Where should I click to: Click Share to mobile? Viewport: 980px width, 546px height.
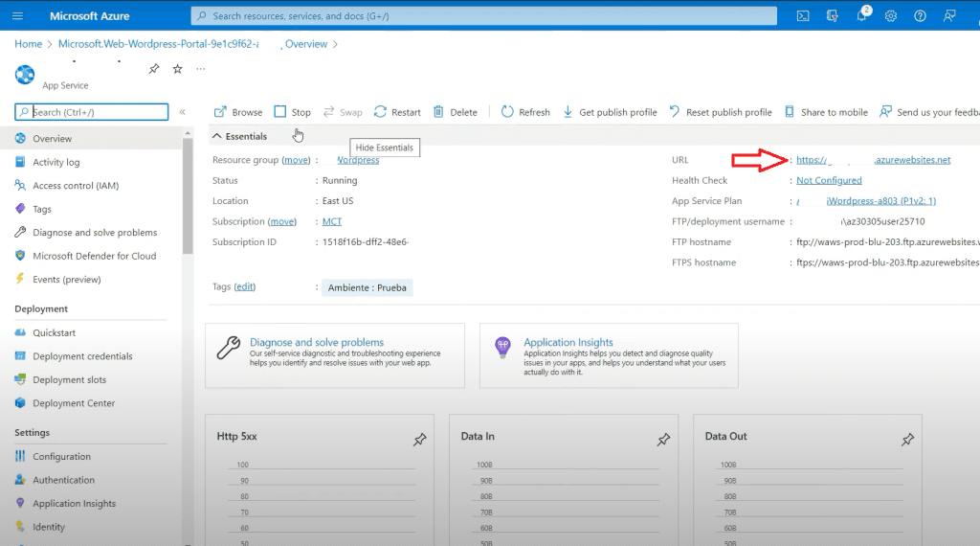(x=826, y=112)
